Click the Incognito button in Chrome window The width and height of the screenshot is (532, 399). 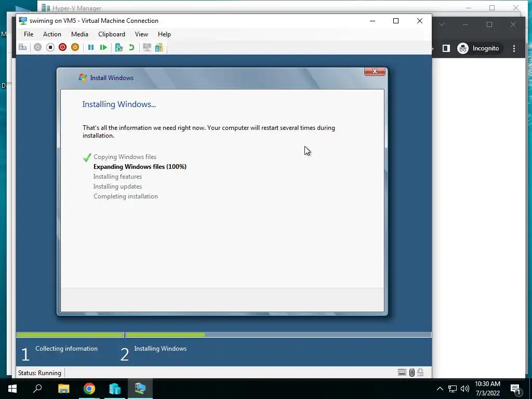pos(478,48)
